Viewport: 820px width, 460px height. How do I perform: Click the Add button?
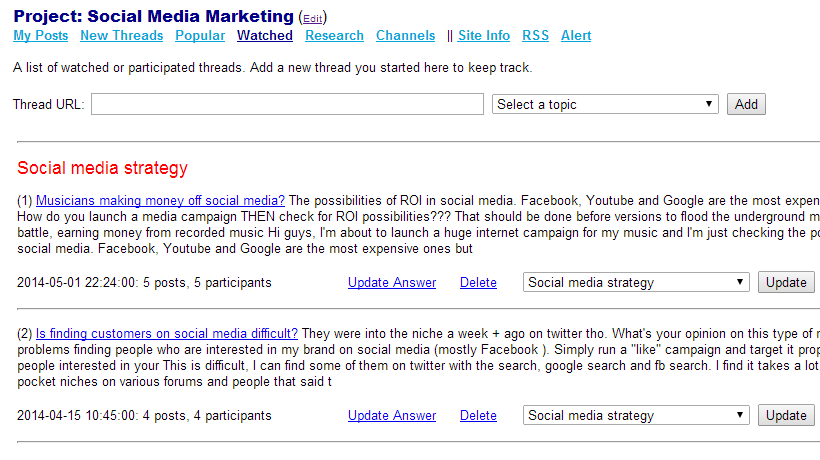[x=746, y=104]
